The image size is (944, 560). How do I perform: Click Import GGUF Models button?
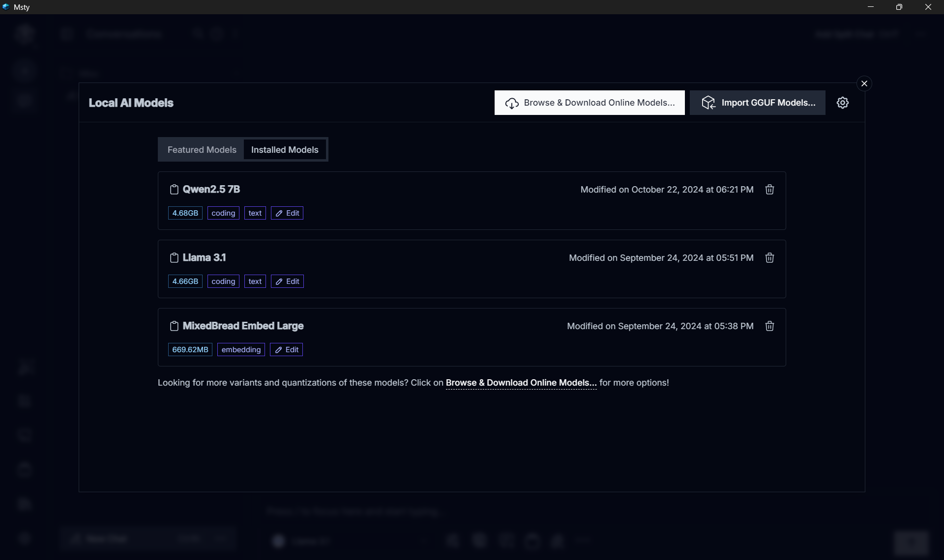(757, 103)
